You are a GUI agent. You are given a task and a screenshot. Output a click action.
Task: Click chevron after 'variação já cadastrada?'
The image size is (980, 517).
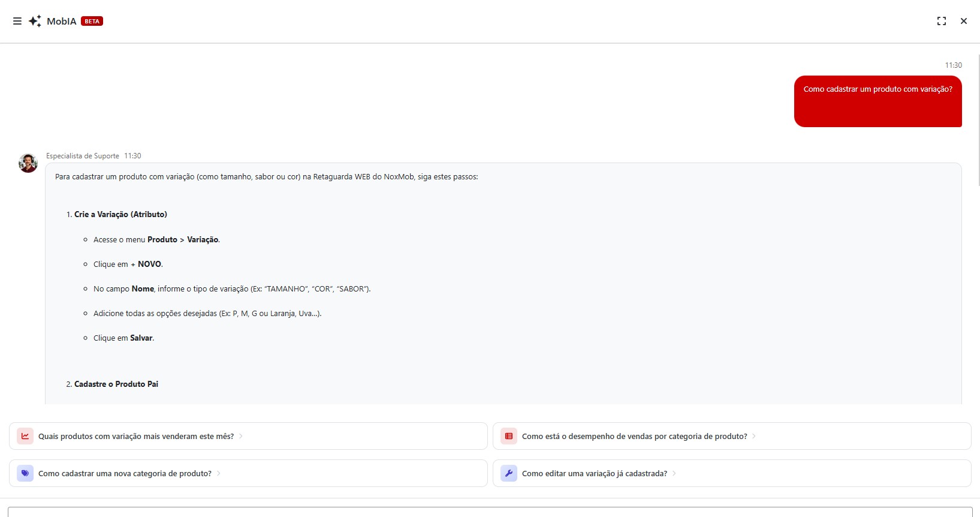[674, 473]
